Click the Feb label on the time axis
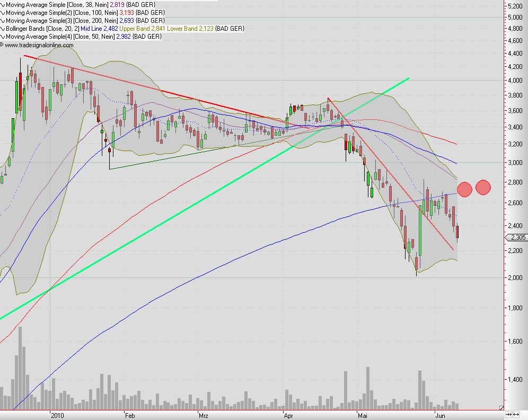 [x=130, y=416]
